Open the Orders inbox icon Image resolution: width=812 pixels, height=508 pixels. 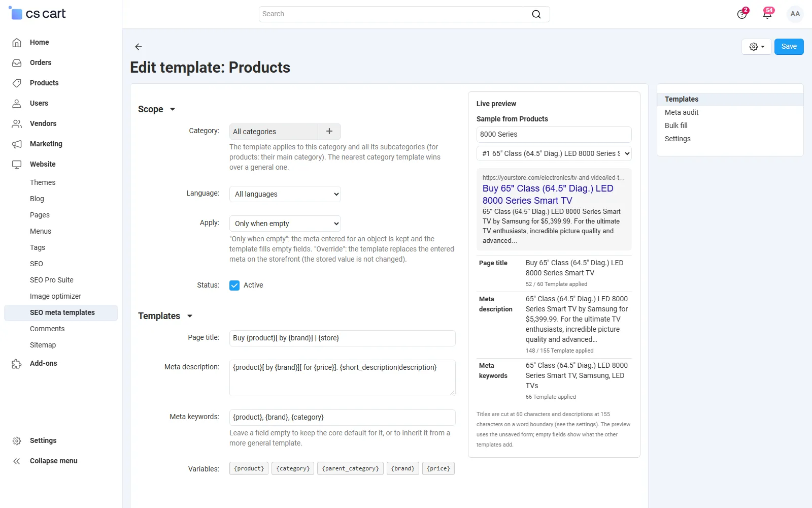coord(17,62)
